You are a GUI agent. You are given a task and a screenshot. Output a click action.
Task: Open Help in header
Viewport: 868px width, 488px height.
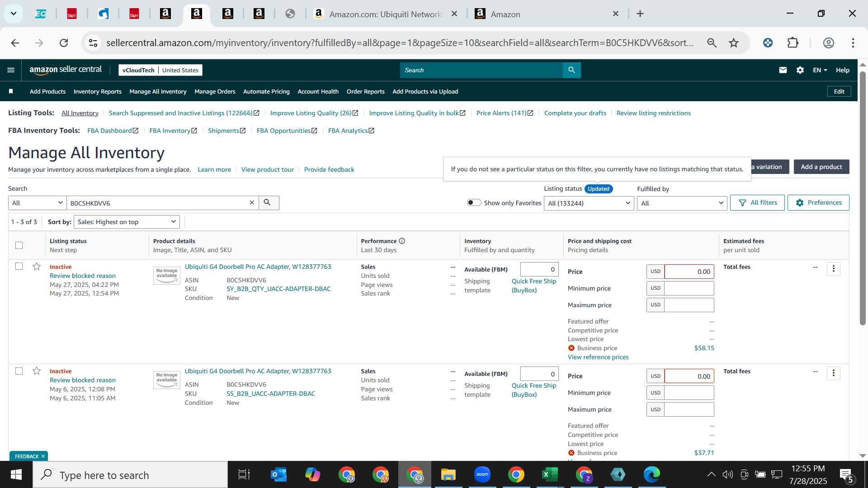pos(842,70)
